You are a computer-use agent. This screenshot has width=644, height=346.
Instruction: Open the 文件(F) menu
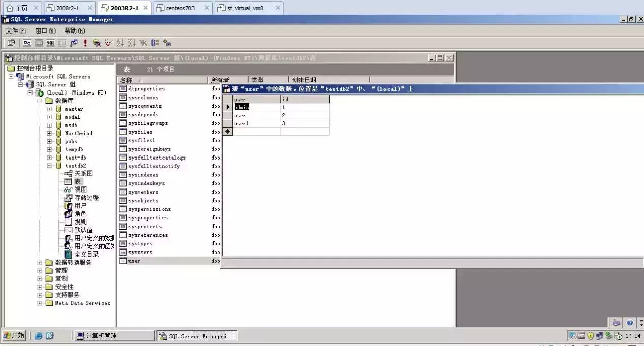[x=16, y=31]
